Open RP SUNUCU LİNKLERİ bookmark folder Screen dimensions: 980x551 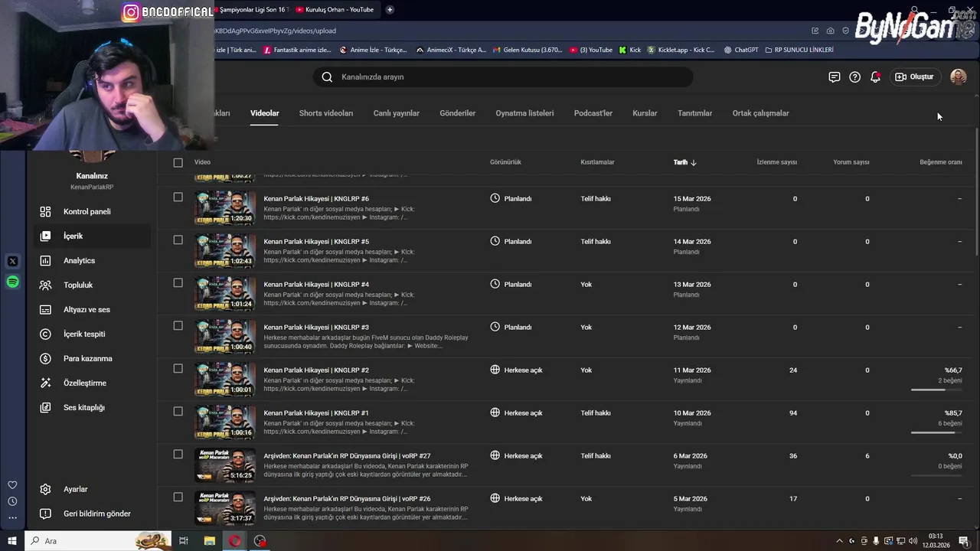coord(799,50)
